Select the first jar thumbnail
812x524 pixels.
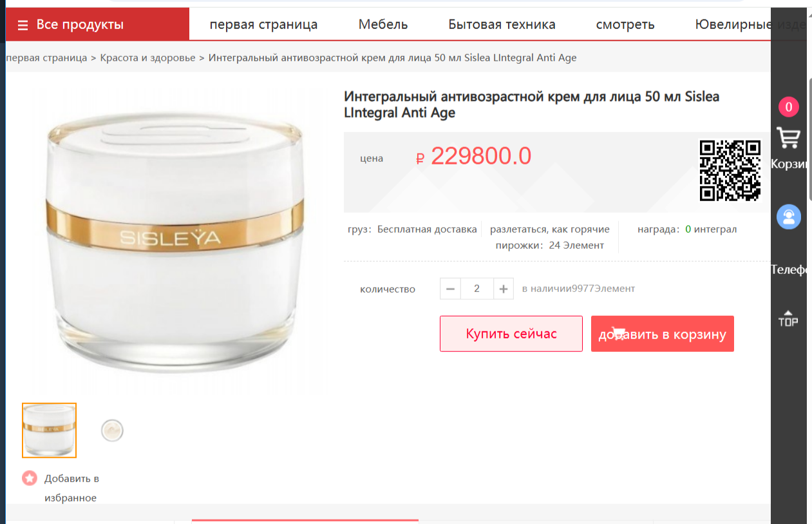click(x=49, y=431)
